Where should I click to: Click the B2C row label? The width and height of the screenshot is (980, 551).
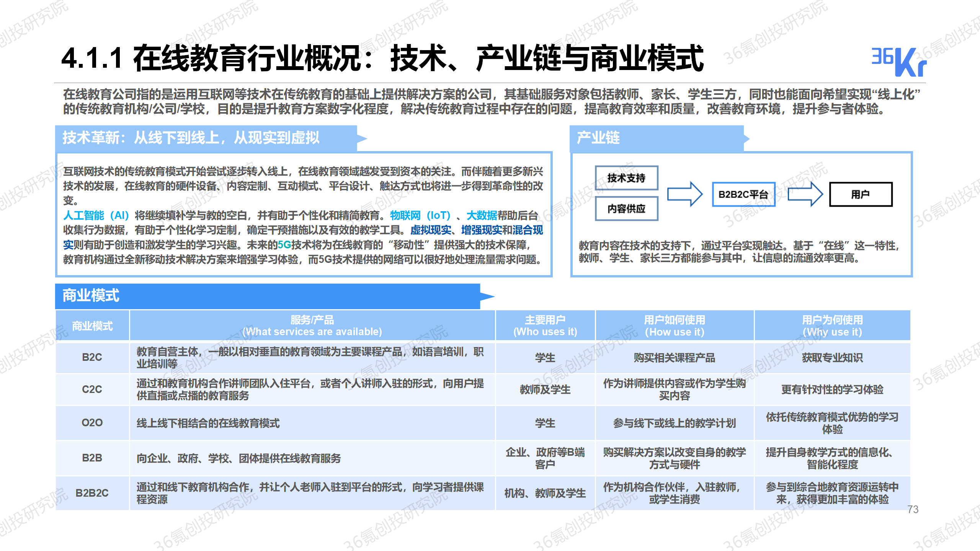[x=92, y=357]
